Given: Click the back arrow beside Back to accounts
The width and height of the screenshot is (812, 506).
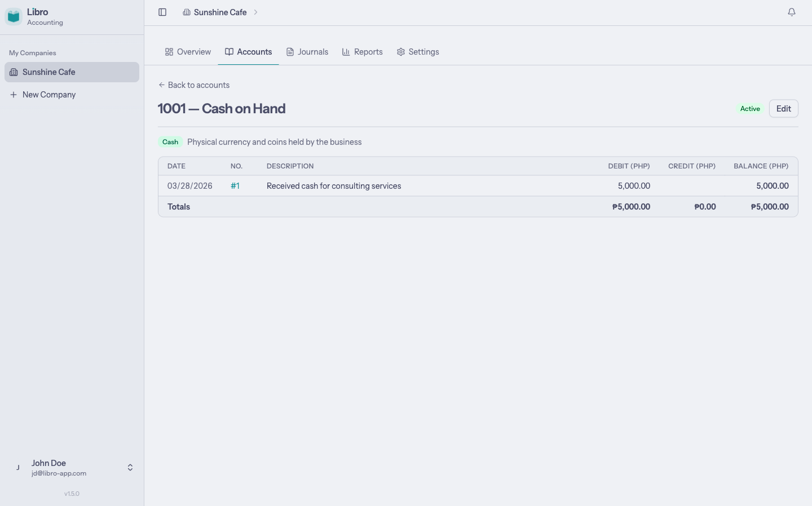Looking at the screenshot, I should [x=161, y=85].
